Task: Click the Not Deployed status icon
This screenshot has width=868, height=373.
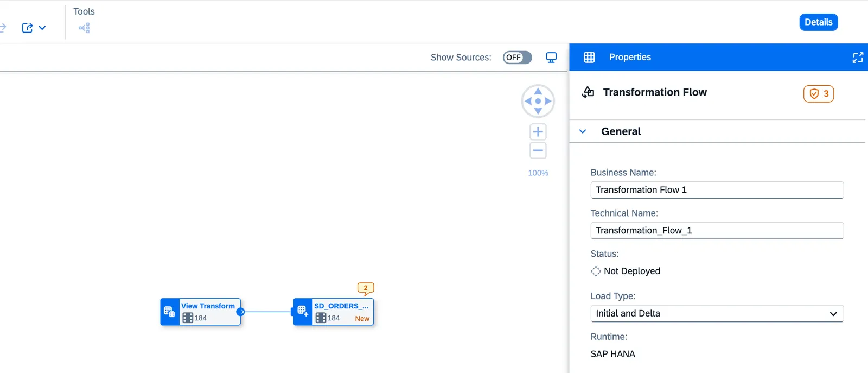Action: [596, 271]
